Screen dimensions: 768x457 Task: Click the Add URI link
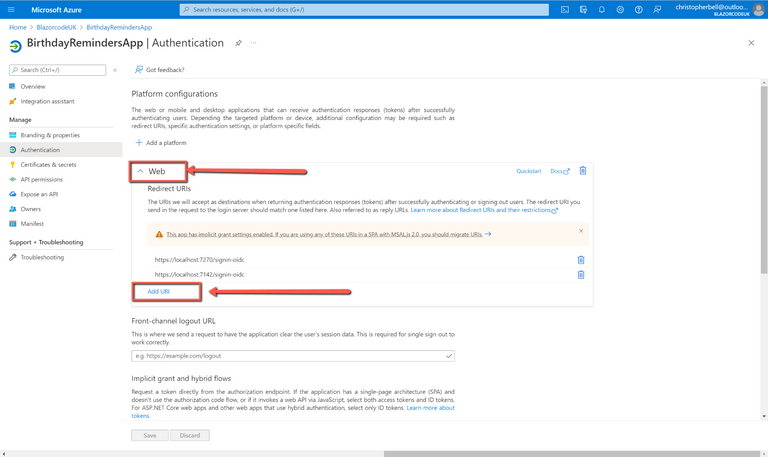click(159, 291)
